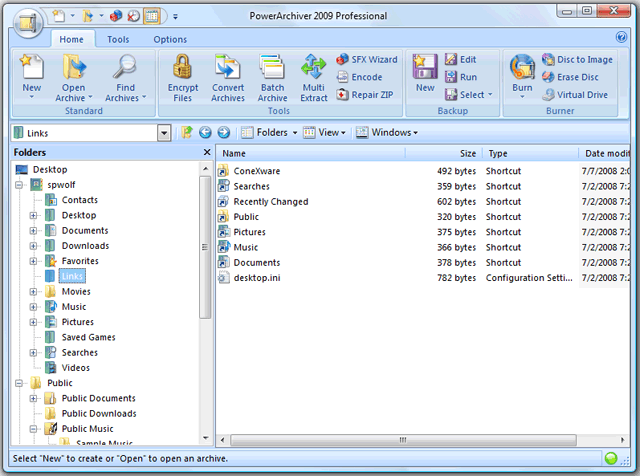Click Run in the Backup group
The image size is (640, 476).
coord(460,77)
